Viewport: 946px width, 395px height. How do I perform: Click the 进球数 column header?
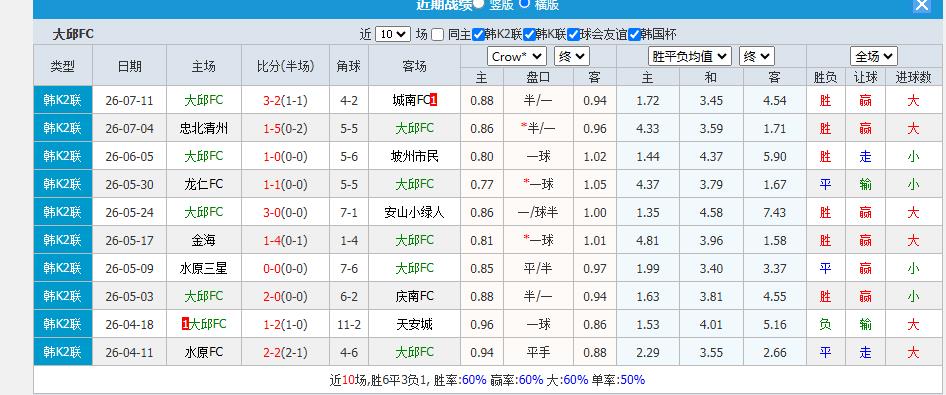pyautogui.click(x=913, y=77)
